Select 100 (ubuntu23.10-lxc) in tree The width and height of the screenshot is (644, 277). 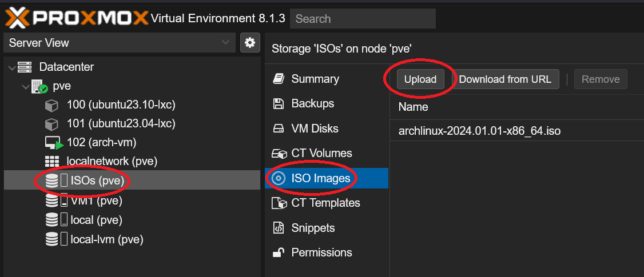[121, 105]
